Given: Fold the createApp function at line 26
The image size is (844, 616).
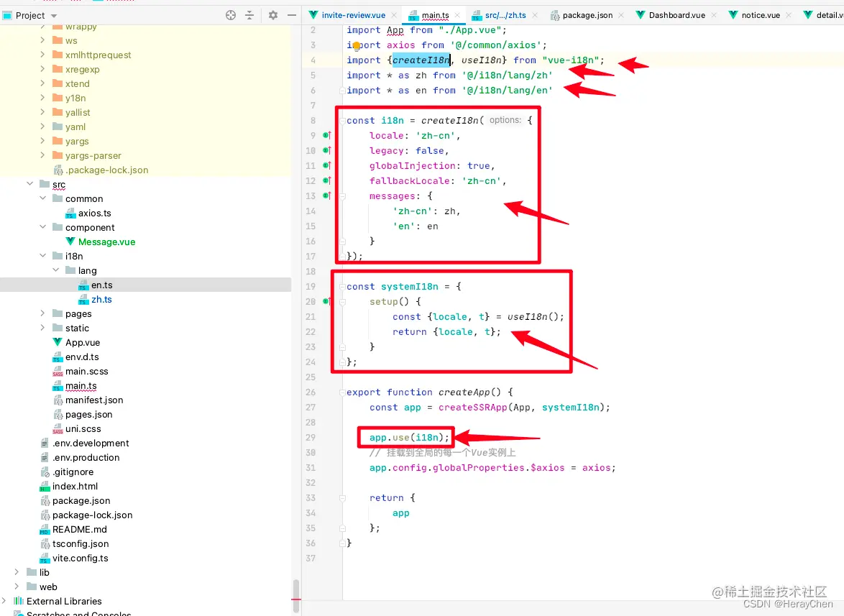Looking at the screenshot, I should pos(342,392).
